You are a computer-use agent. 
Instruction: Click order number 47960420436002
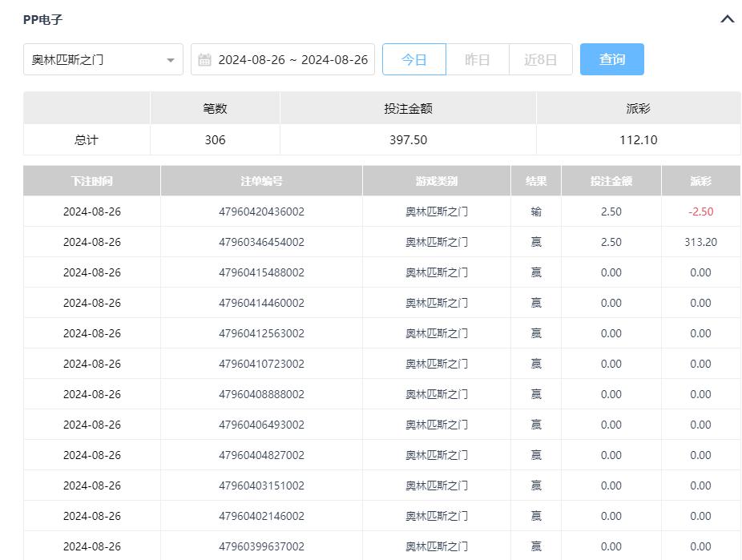pos(261,212)
